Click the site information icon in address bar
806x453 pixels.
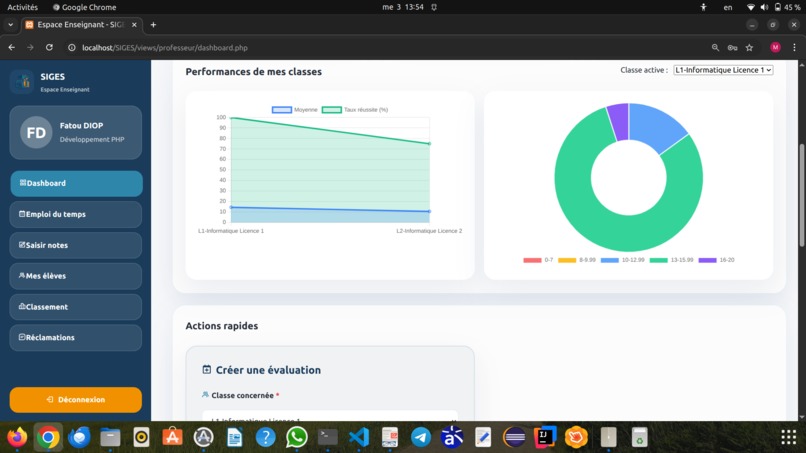[71, 47]
